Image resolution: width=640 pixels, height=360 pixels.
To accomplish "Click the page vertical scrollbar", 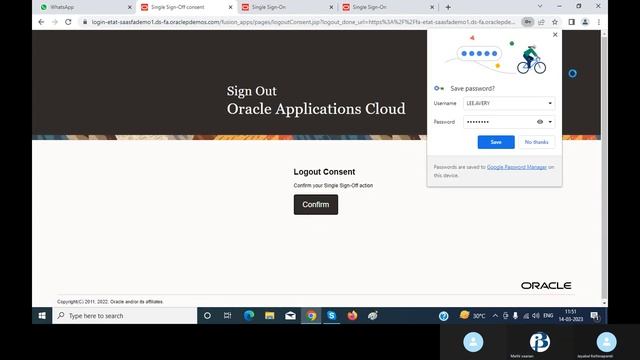I will [604, 167].
